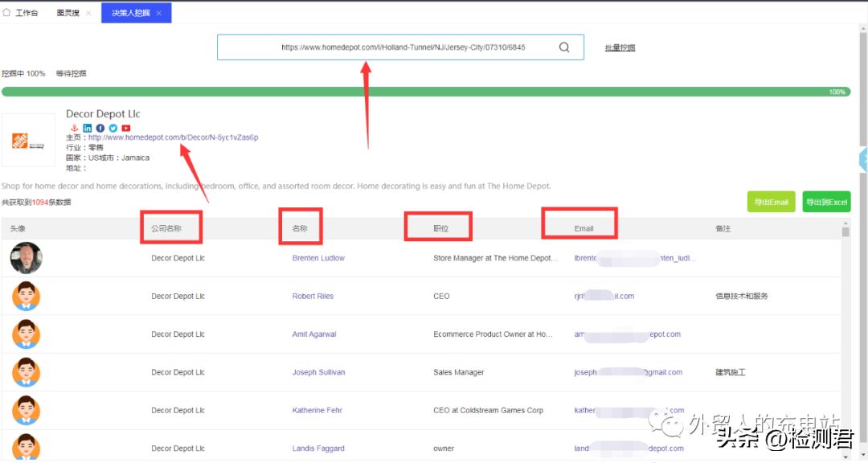Click the 名称 column header
This screenshot has height=463, width=868.
pos(300,229)
